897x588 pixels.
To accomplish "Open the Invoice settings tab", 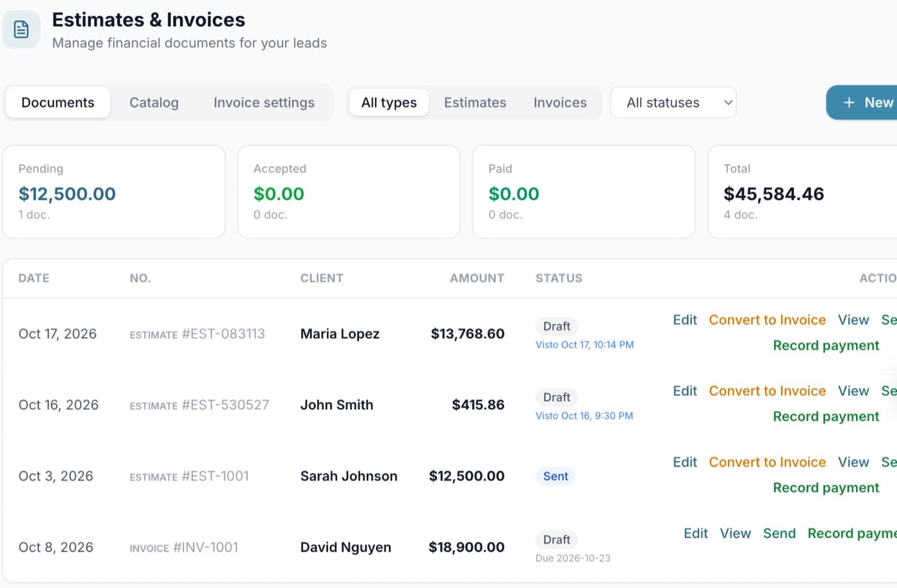I will point(264,102).
